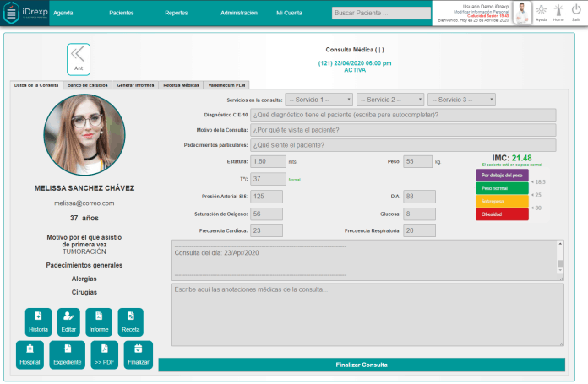Click the red Obesidad color band
This screenshot has width=588, height=384.
503,214
